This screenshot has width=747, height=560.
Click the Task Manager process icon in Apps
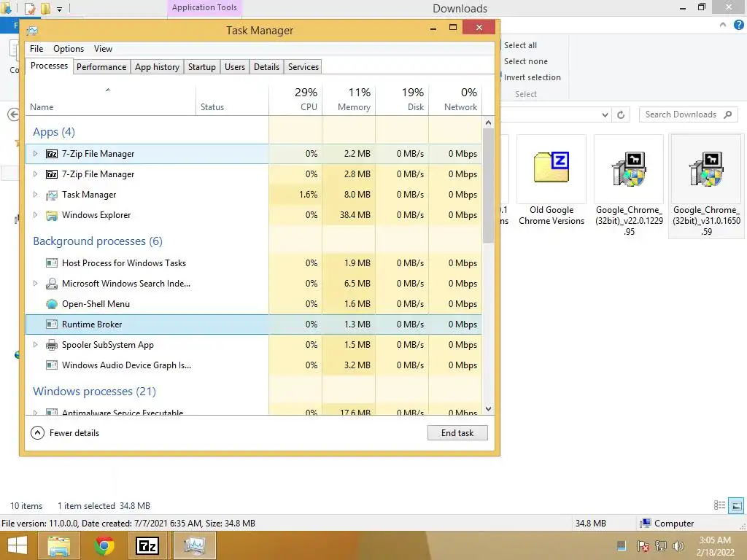pyautogui.click(x=52, y=195)
